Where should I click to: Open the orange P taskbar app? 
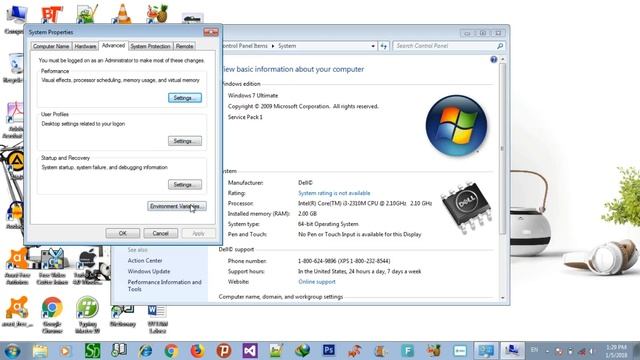[224, 351]
